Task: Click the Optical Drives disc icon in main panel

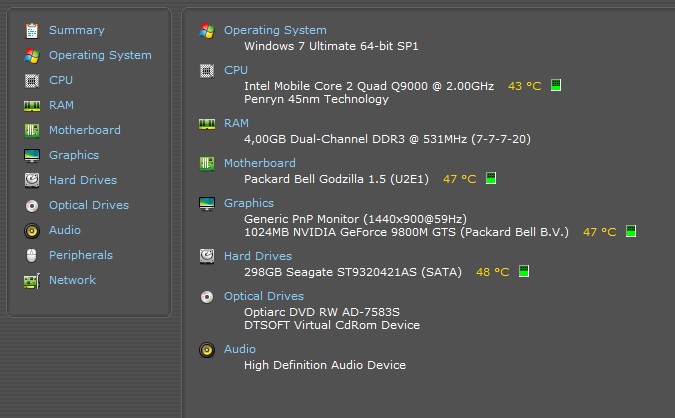Action: 207,297
